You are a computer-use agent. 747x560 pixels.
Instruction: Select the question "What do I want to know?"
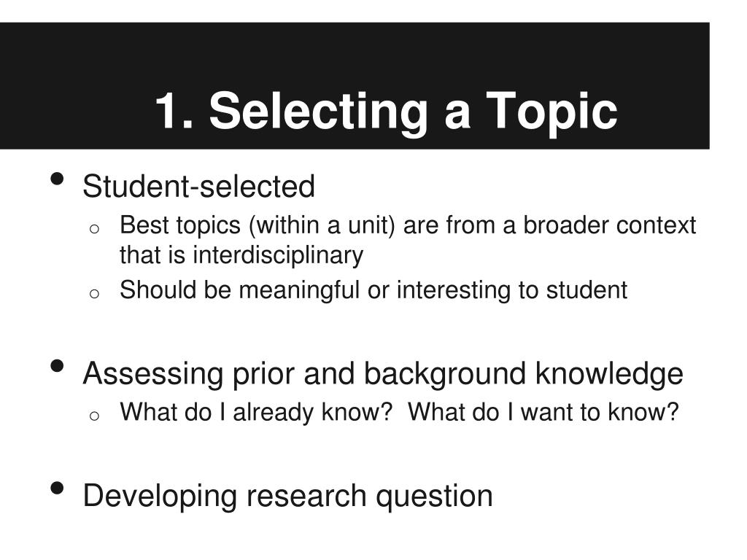[543, 413]
